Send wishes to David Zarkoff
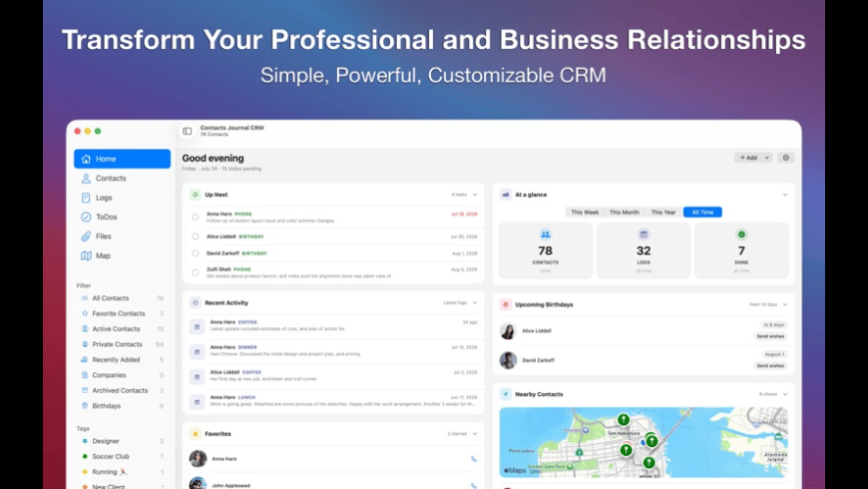Screen dimensions: 868x489 pyautogui.click(x=770, y=366)
